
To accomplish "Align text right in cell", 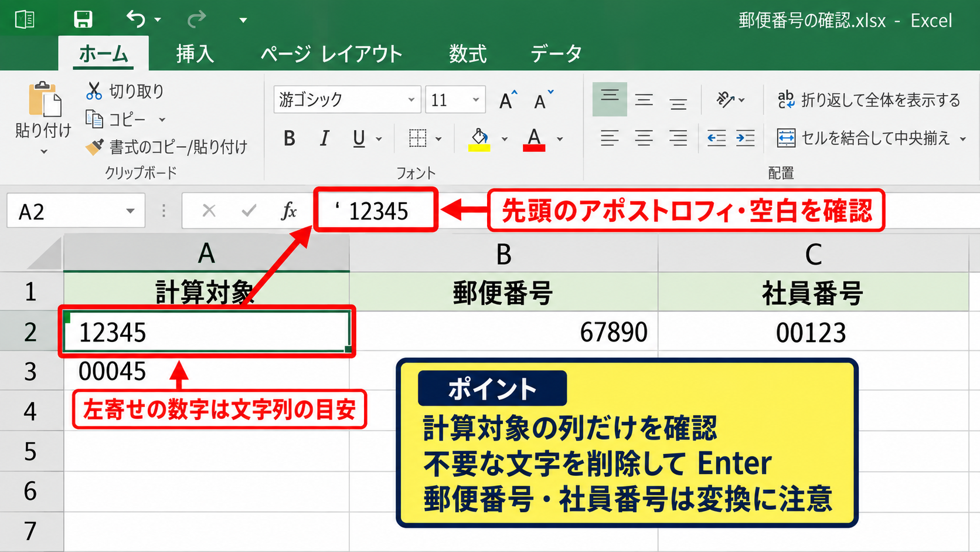I will [x=678, y=138].
